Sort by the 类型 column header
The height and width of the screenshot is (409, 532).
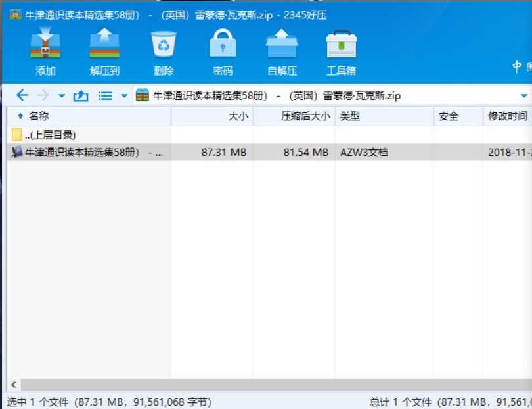click(384, 116)
